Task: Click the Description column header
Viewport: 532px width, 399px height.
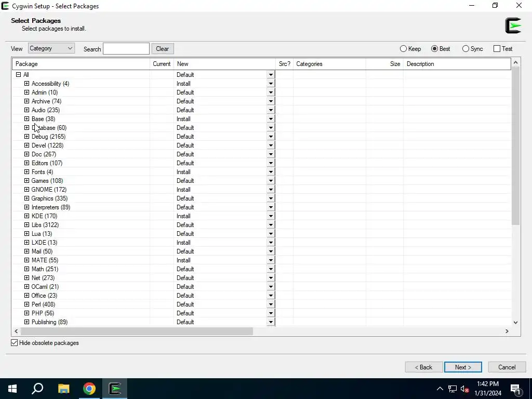Action: pos(457,64)
